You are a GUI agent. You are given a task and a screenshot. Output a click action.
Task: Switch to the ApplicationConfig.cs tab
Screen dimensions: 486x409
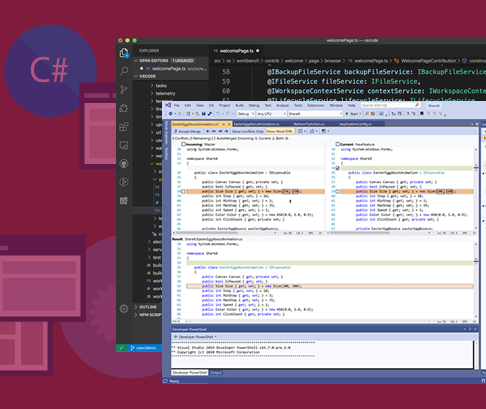pos(355,124)
